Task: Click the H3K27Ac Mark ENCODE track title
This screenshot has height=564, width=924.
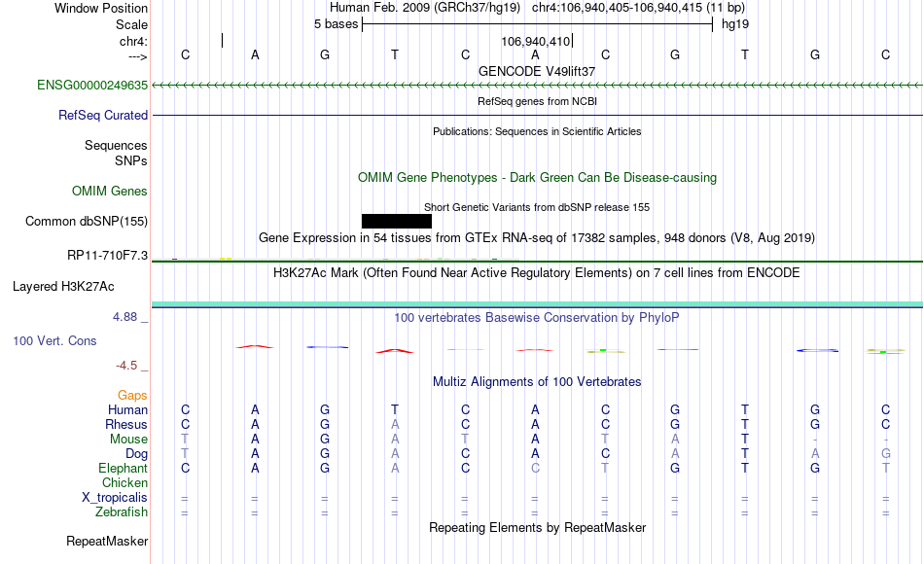Action: (537, 273)
